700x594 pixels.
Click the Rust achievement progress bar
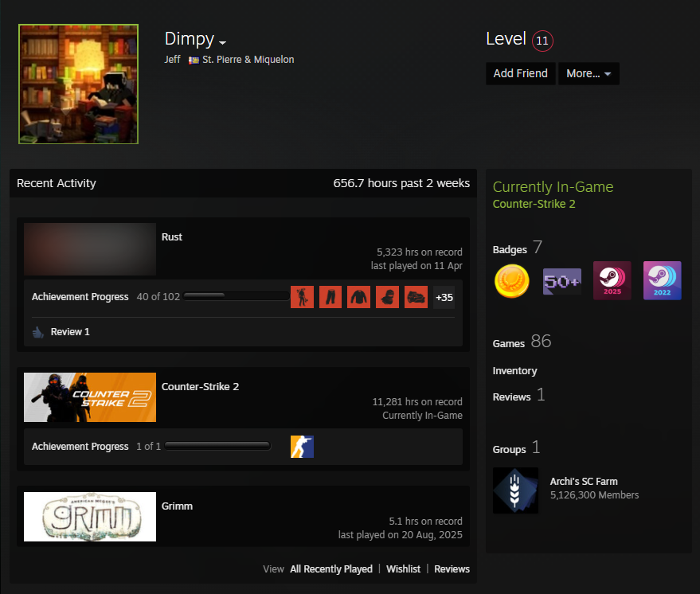(x=237, y=296)
